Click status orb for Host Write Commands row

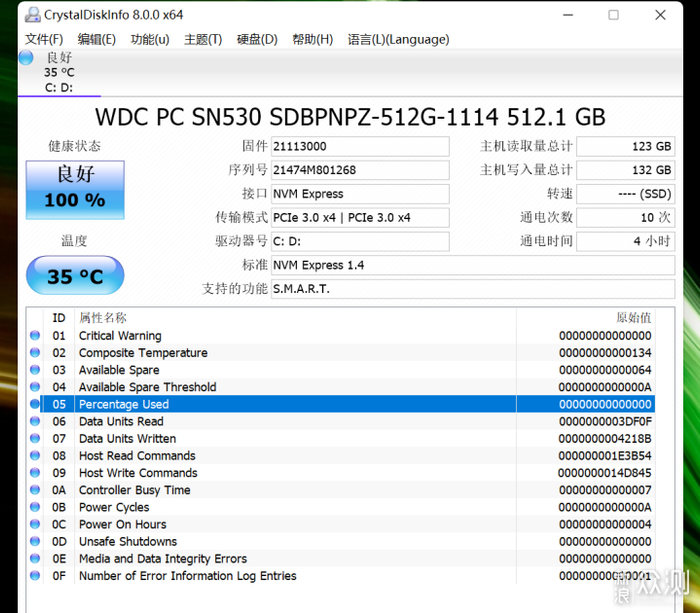point(35,472)
